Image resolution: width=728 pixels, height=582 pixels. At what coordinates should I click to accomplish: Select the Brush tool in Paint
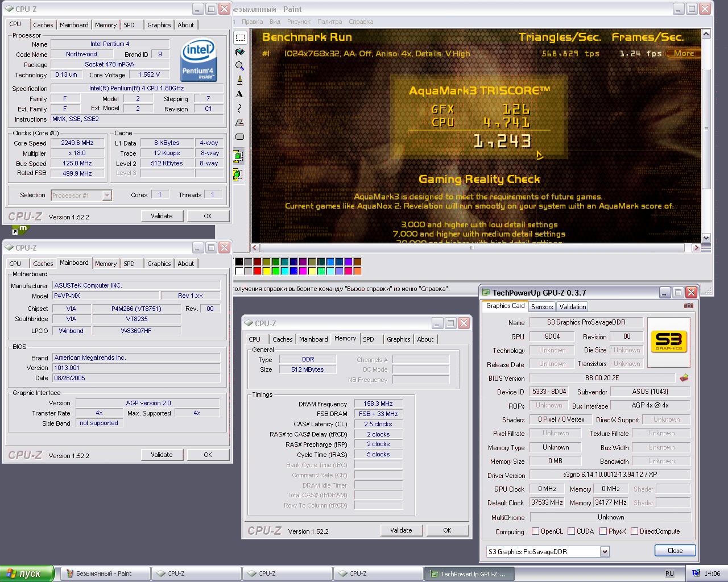point(240,81)
